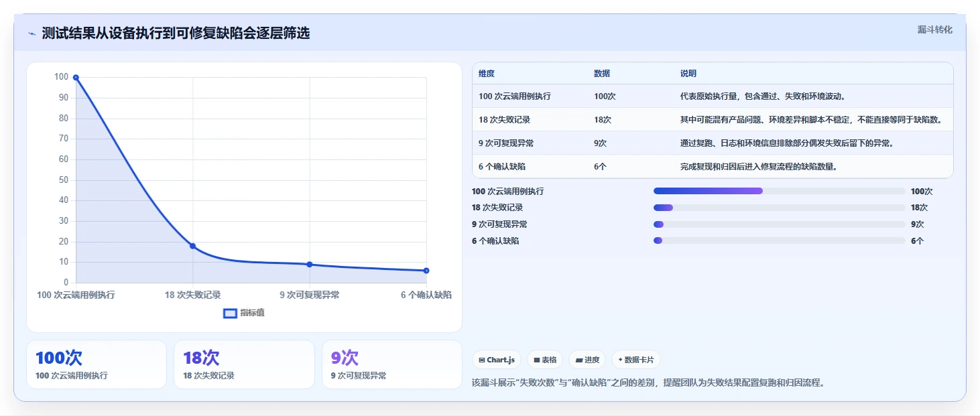Click x-axis label 100 次云端用例执行
980x416 pixels.
pos(76,295)
